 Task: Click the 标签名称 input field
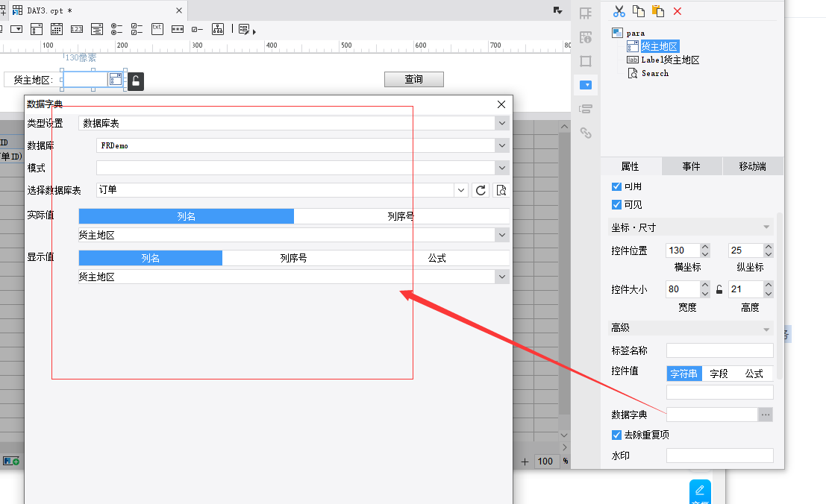coord(719,350)
